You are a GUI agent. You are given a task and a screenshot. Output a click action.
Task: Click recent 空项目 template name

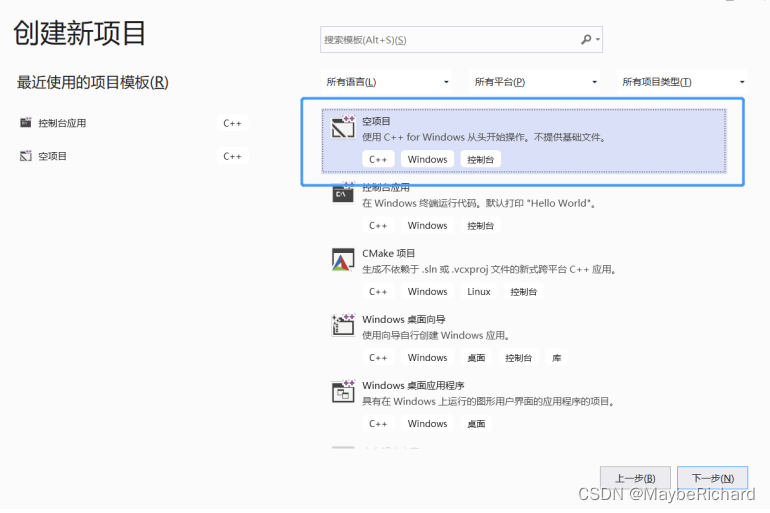[x=53, y=156]
